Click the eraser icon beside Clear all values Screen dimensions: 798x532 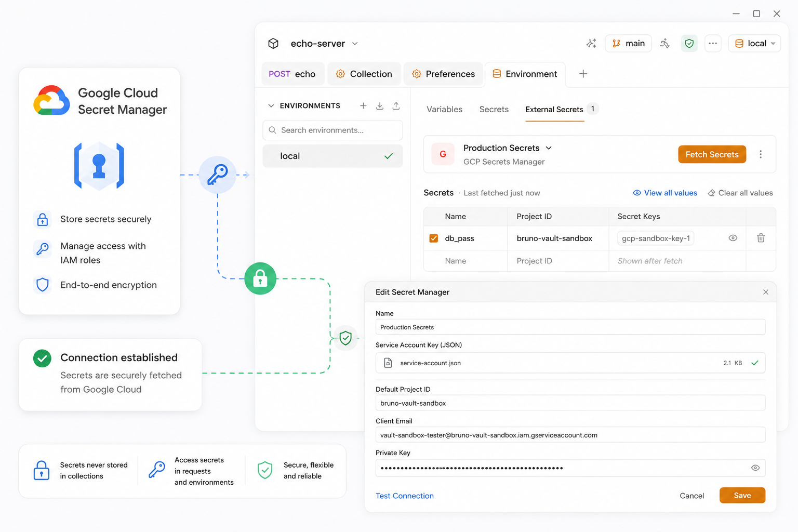(x=711, y=193)
